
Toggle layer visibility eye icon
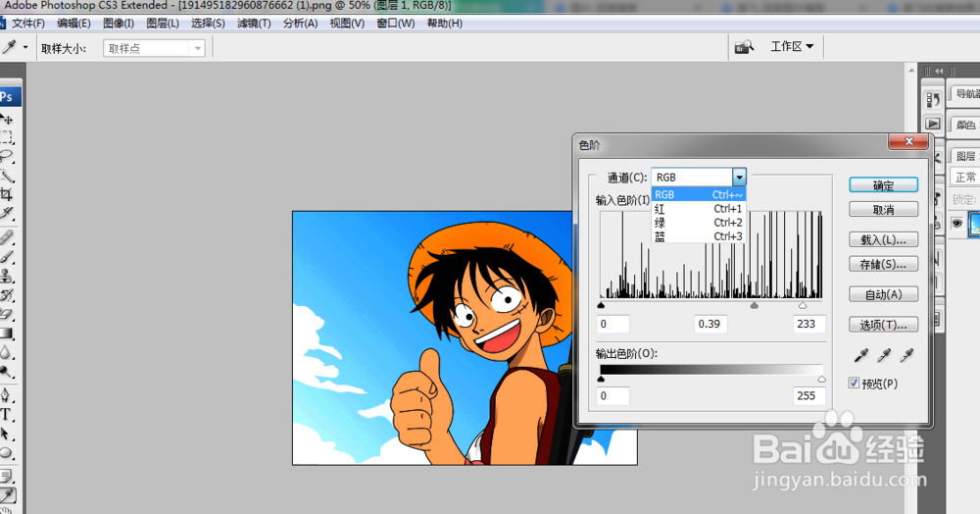click(x=956, y=224)
